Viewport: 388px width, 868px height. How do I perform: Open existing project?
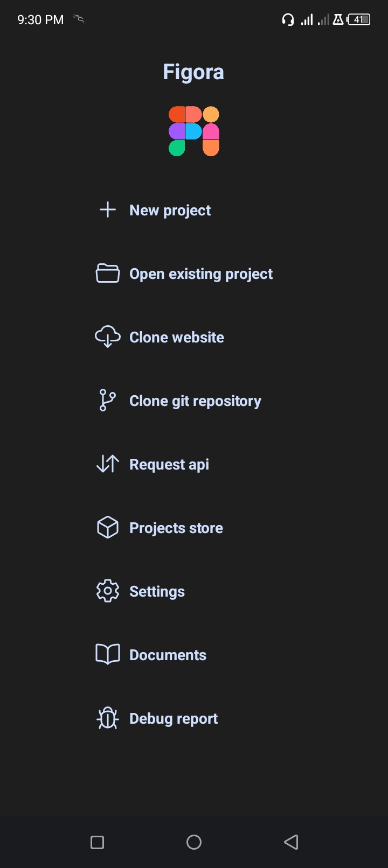point(200,274)
